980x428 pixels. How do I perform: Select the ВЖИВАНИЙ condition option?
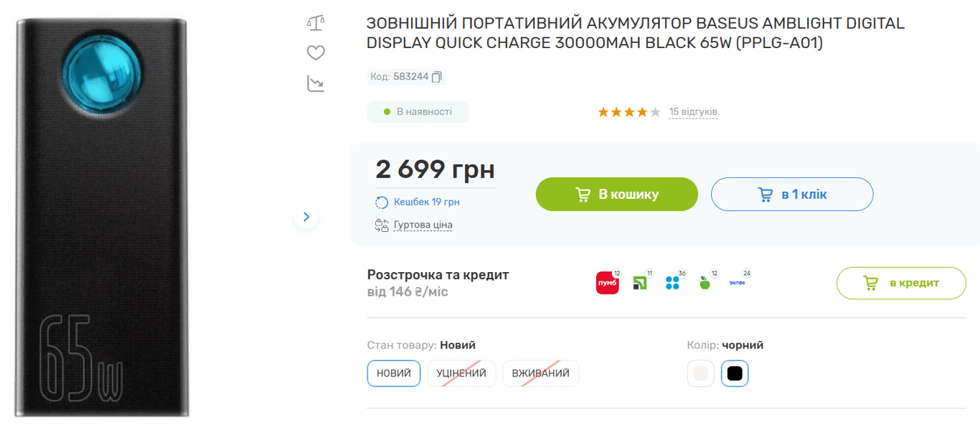(540, 373)
